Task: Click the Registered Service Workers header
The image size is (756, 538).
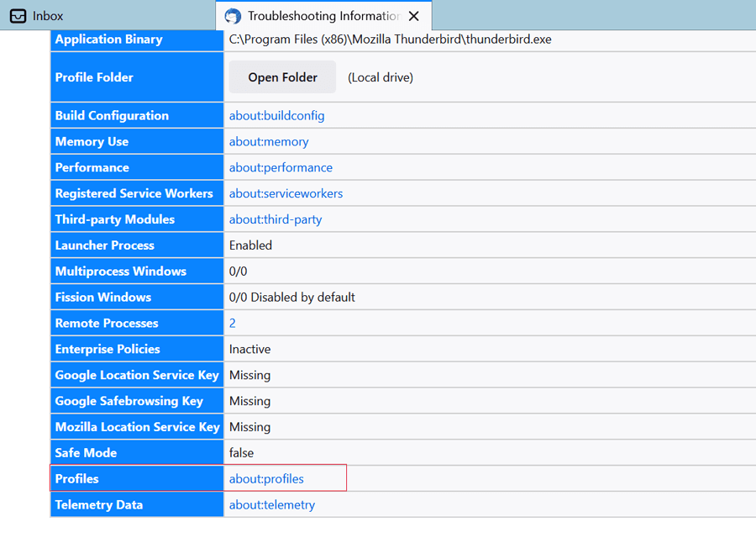Action: pos(137,193)
